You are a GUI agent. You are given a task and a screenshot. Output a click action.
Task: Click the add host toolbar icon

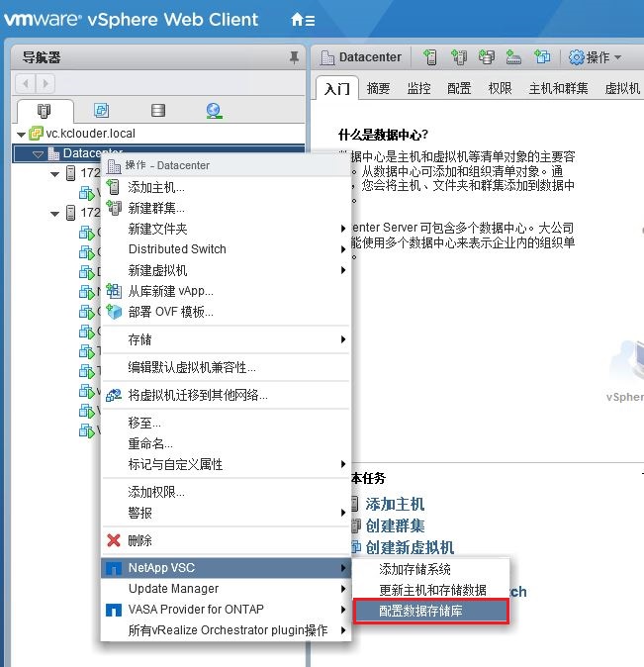(x=430, y=57)
